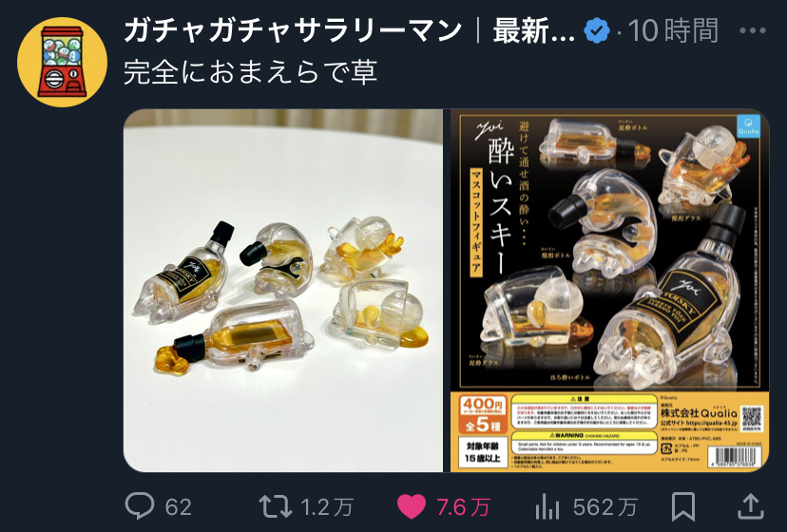
Task: Open view analytics bar chart icon
Action: click(547, 506)
